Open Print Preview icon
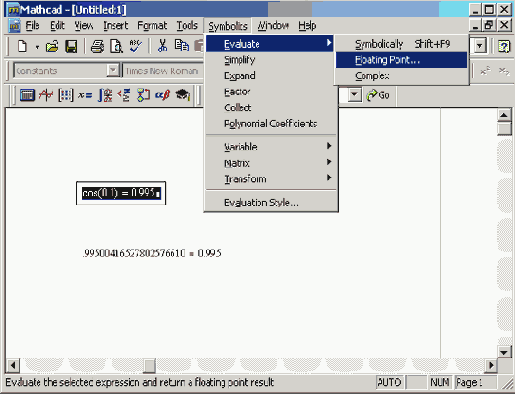The height and width of the screenshot is (394, 515). [116, 46]
